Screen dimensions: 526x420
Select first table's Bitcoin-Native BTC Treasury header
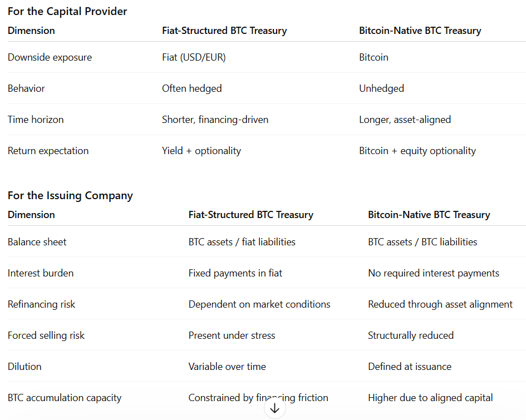click(420, 31)
